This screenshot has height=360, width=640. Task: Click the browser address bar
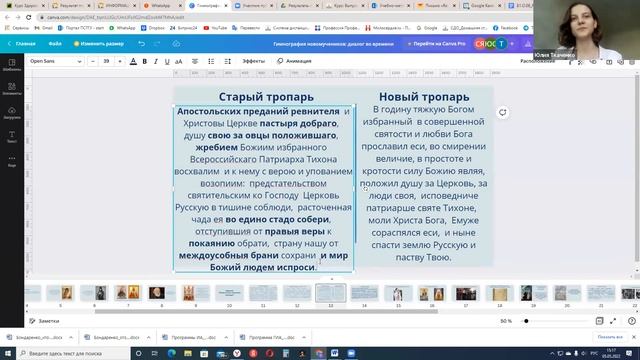[282, 18]
